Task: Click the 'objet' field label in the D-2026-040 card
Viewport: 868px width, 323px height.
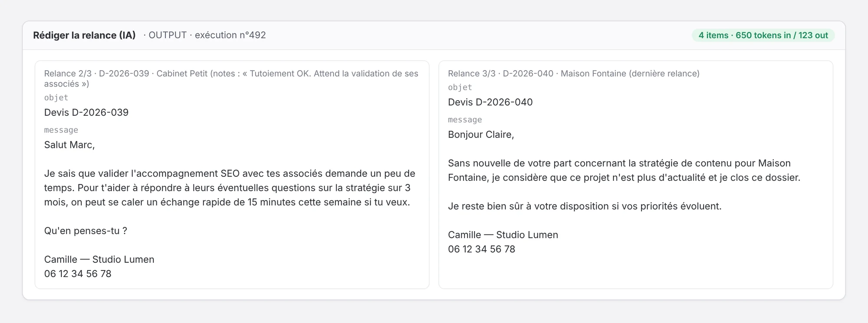Action: pos(460,87)
